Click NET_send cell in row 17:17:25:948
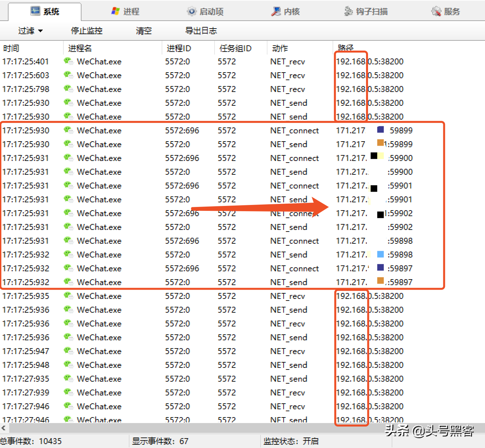Viewport: 485px width, 448px height. pos(289,365)
